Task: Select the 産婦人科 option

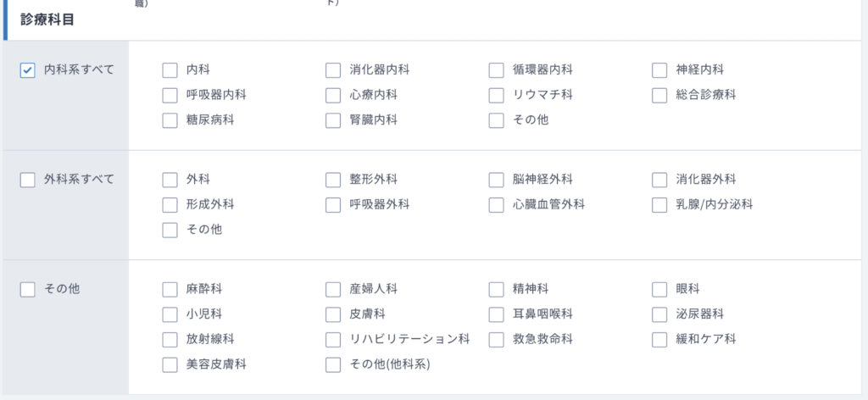Action: click(x=333, y=290)
